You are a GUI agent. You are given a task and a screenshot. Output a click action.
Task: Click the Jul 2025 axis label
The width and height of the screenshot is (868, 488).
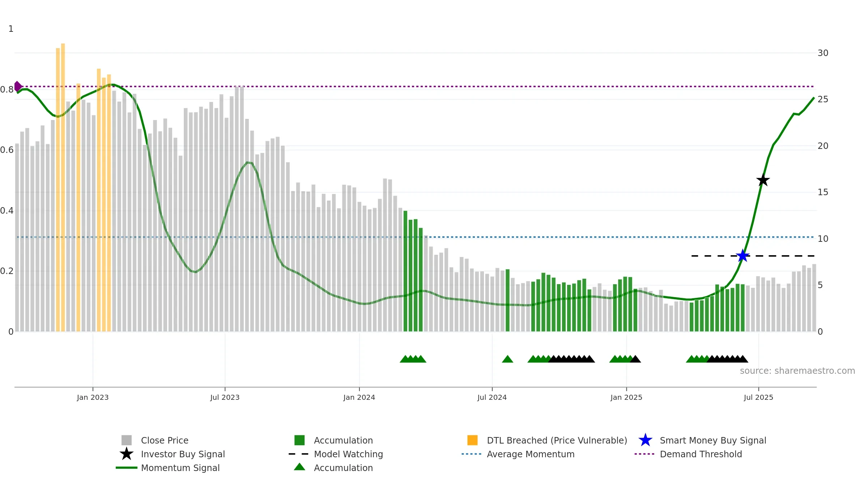click(758, 398)
